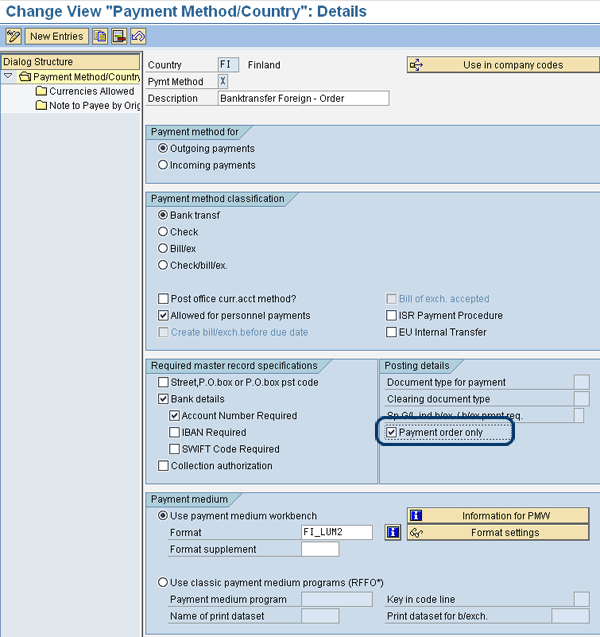
Task: Select Use classic payment medium programs option
Action: 163,582
